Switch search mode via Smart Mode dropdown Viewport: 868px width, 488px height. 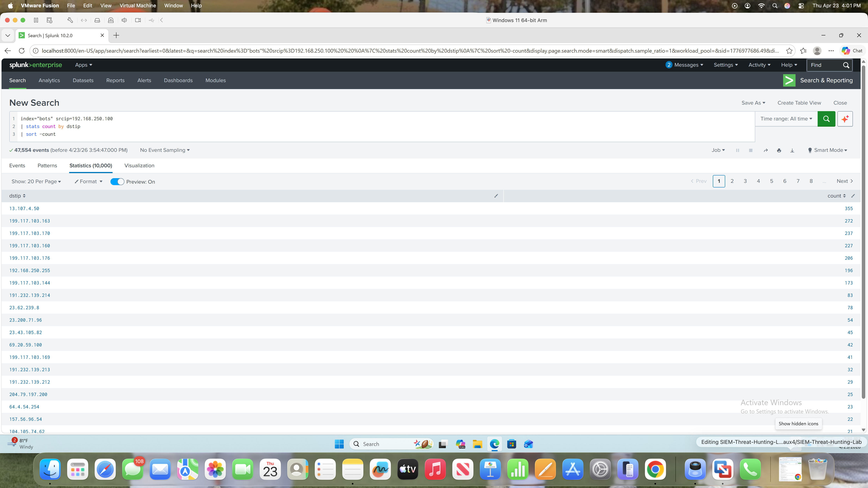(x=828, y=150)
